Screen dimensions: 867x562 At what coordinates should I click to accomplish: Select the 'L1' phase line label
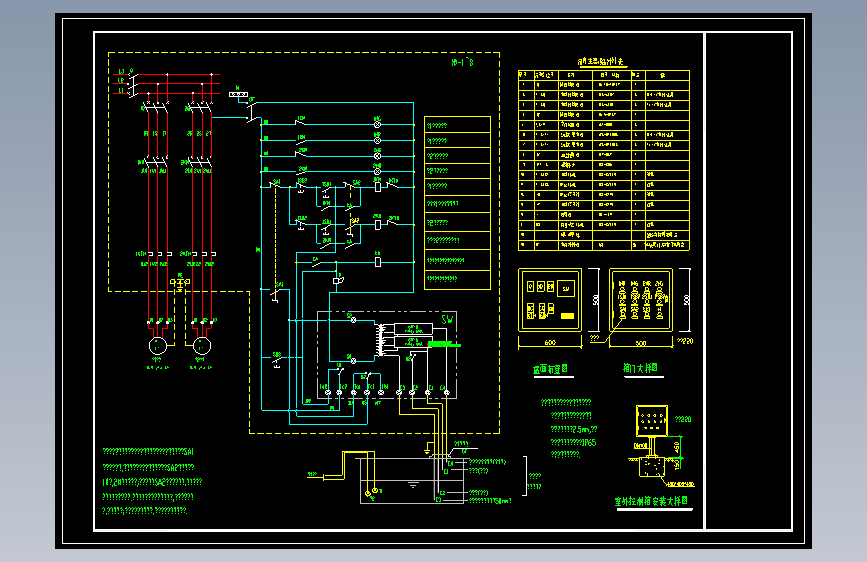click(x=122, y=90)
